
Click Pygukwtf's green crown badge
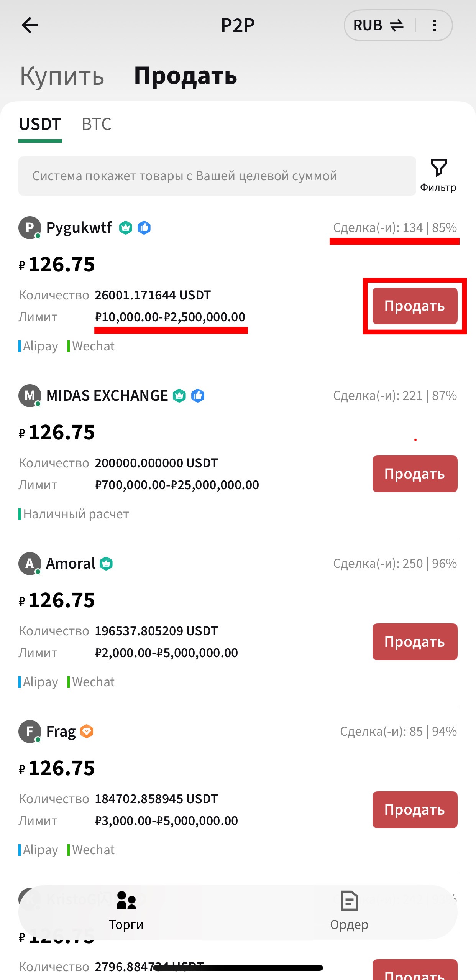[125, 228]
